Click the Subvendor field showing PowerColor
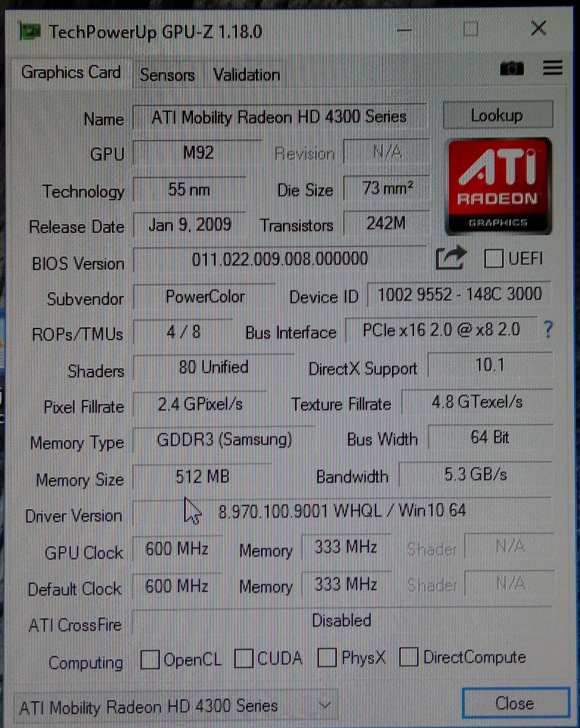580x728 pixels. [x=205, y=297]
